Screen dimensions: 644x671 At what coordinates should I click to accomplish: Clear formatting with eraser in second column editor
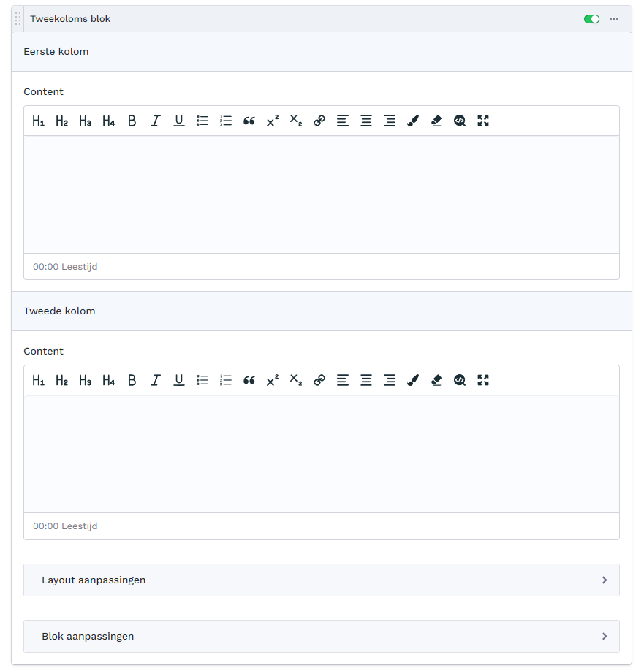point(436,381)
